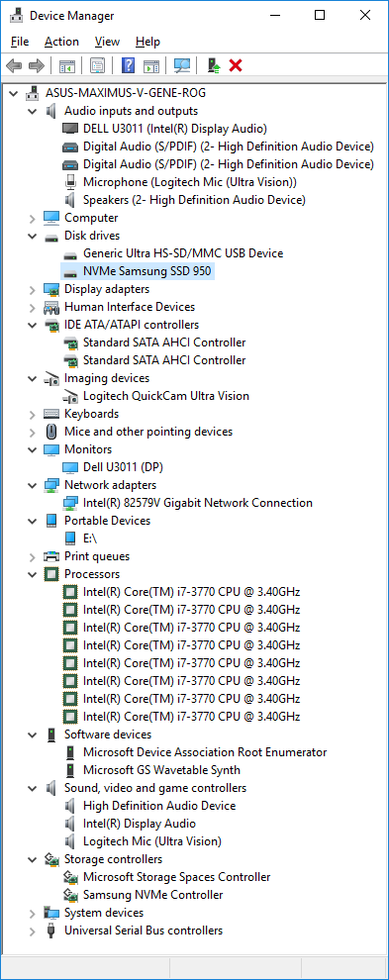Screen dimensions: 389x980
Task: Open the Help menu
Action: point(147,42)
